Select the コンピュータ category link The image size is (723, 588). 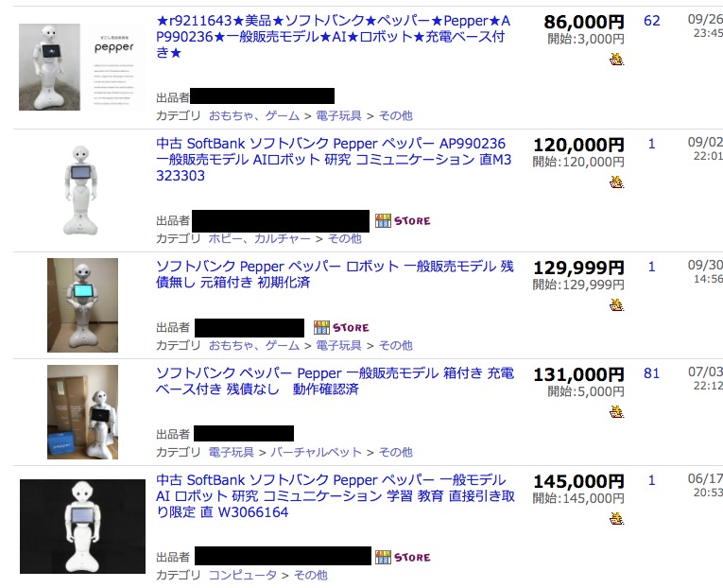coord(243,575)
